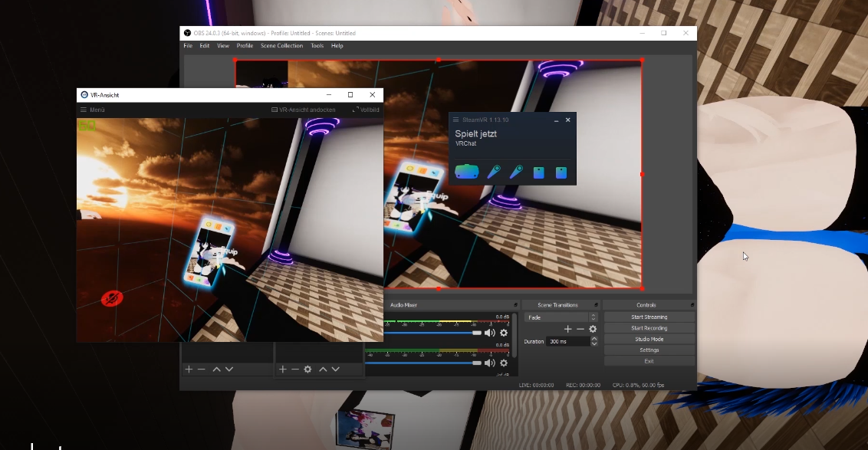Click the first track's volume slider handle
This screenshot has height=450, width=868.
[x=477, y=333]
